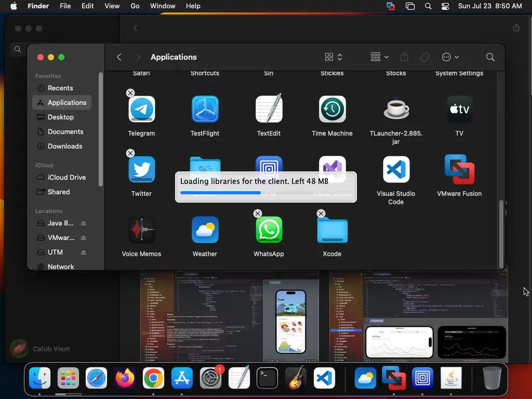
Task: Select the TLauncher-2.885.jar file icon
Action: click(396, 109)
